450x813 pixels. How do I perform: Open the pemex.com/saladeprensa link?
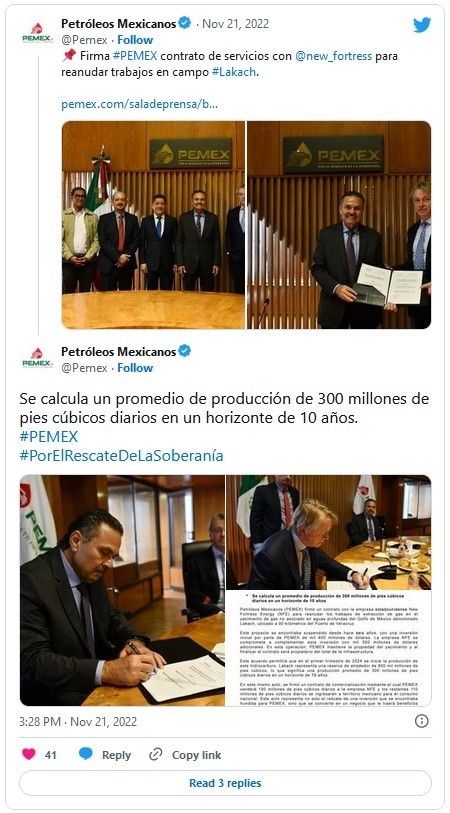tap(139, 104)
